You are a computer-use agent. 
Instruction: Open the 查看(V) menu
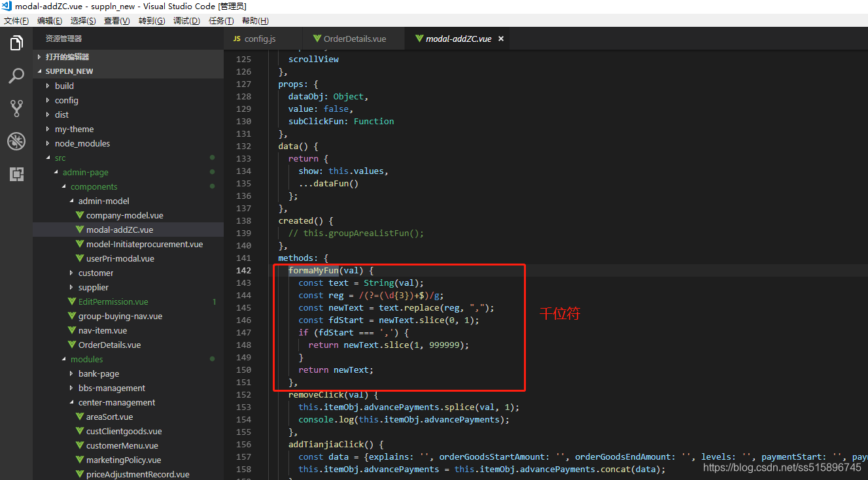[x=117, y=21]
